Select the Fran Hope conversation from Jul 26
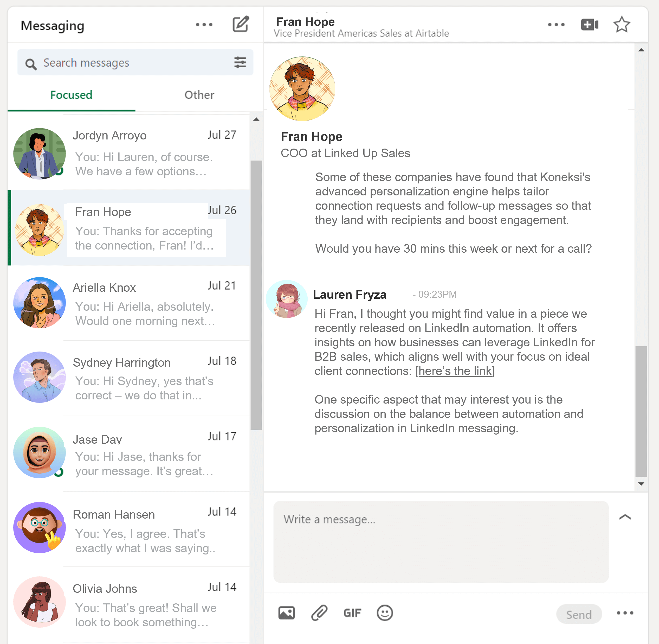Image resolution: width=659 pixels, height=644 pixels. click(x=128, y=228)
